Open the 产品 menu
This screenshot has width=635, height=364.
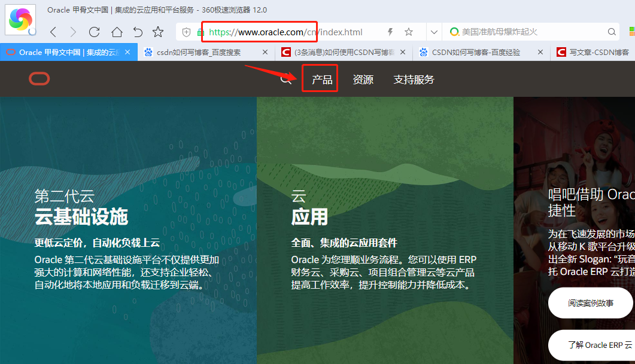click(322, 79)
